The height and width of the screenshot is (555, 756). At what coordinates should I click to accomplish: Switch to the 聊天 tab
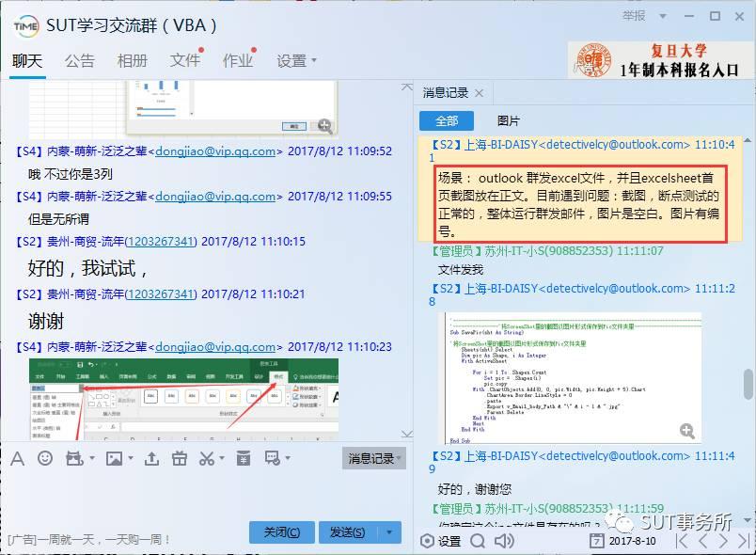[27, 61]
